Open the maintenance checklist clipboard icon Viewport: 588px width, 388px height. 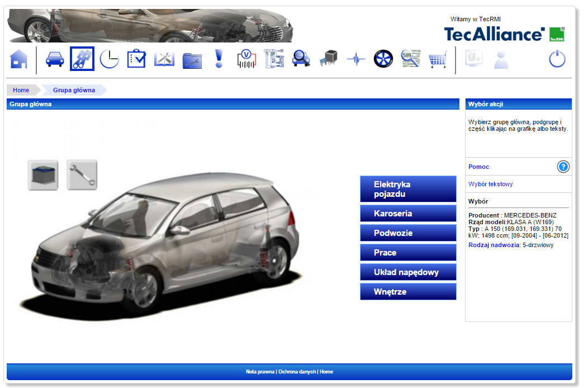136,59
